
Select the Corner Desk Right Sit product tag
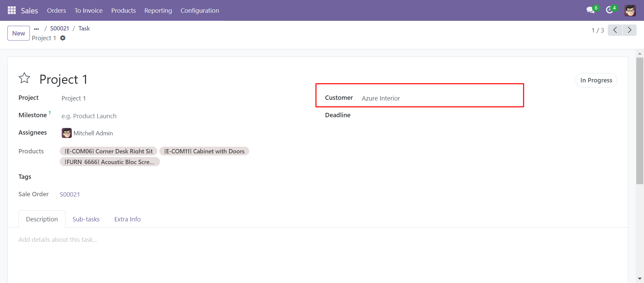(x=108, y=151)
